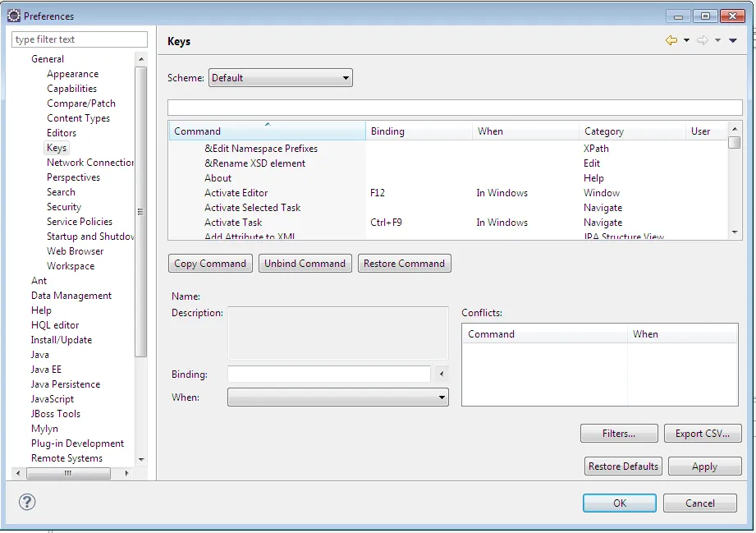Select the &Edit Namespace Prefixes command
This screenshot has width=756, height=533.
447,149
